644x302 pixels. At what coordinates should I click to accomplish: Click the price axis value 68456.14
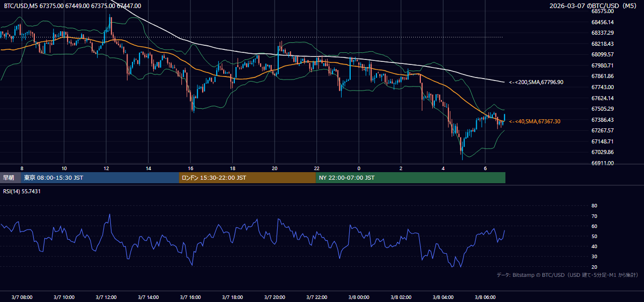coord(602,22)
